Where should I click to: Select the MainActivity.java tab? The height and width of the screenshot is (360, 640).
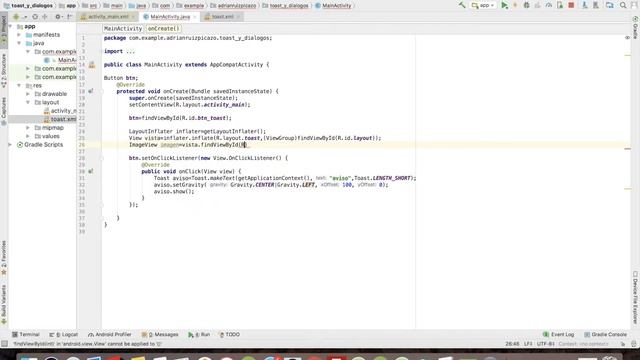[x=170, y=17]
